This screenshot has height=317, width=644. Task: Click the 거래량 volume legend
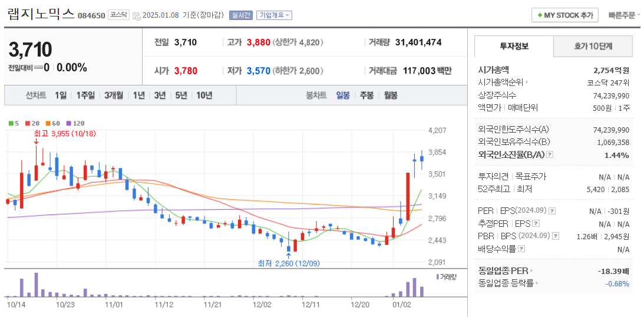445,277
